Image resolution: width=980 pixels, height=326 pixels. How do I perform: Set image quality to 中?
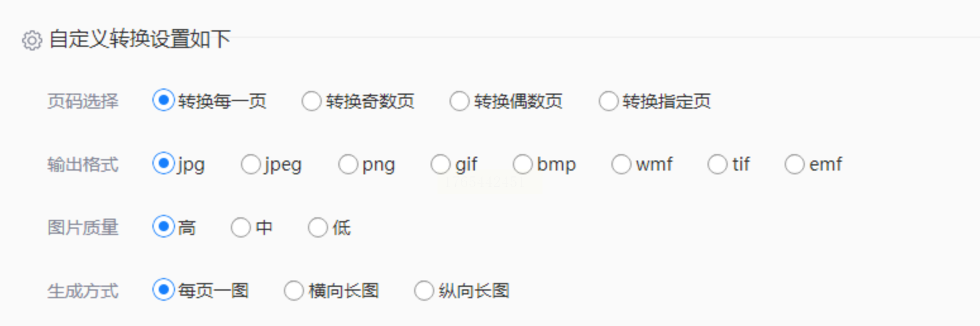(241, 227)
